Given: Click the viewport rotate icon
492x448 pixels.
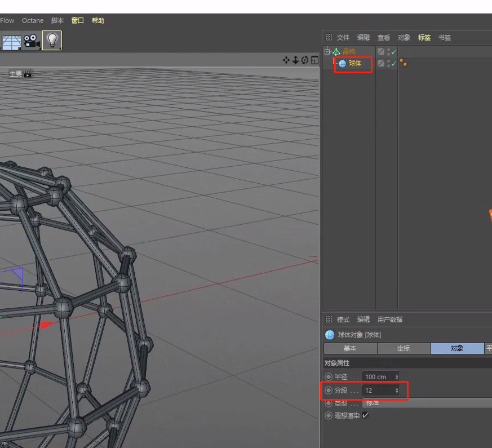Looking at the screenshot, I should pyautogui.click(x=305, y=60).
